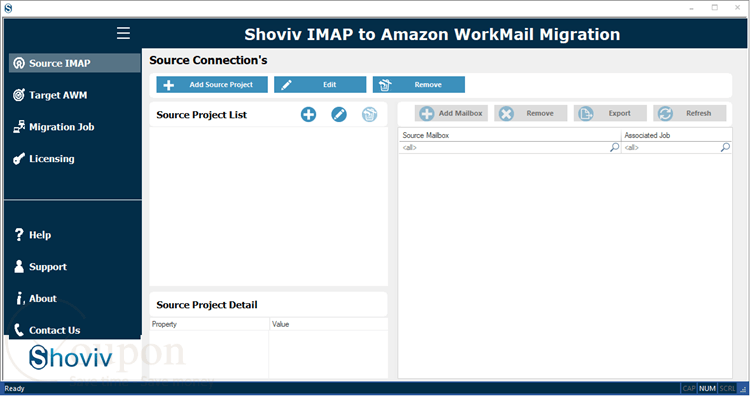Open About from sidebar
This screenshot has height=396, width=750.
[43, 298]
